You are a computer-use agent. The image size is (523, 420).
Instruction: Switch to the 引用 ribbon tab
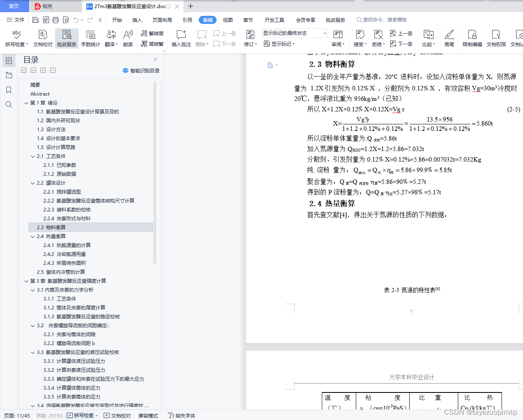click(187, 20)
